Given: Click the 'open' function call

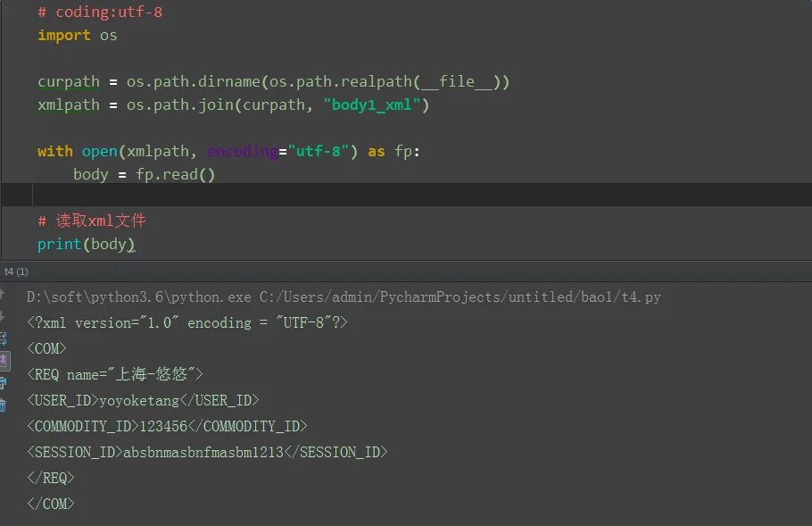Looking at the screenshot, I should 99,151.
